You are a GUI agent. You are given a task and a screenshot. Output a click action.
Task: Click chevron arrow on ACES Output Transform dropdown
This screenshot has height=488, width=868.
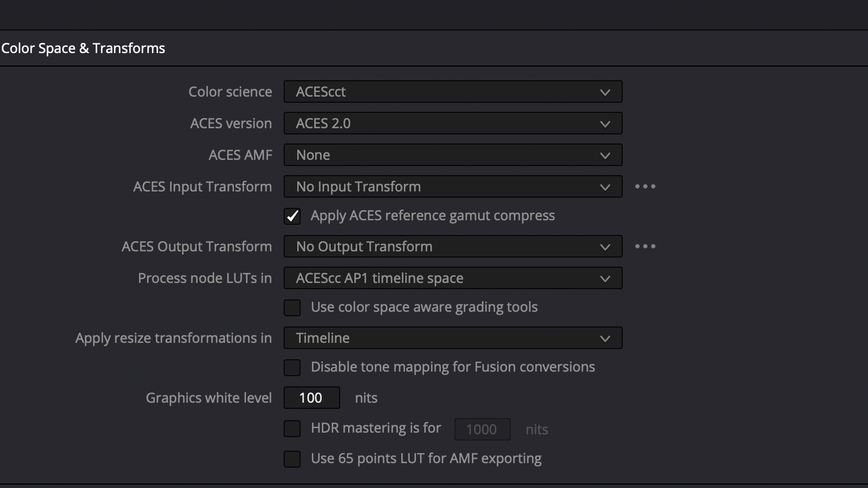pos(605,247)
